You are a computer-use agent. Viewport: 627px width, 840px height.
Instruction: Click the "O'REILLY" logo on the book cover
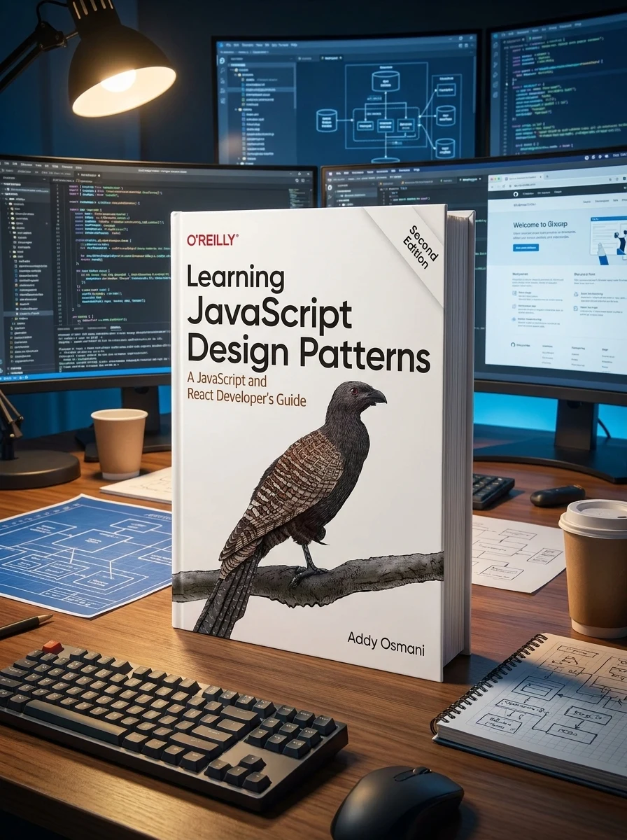tap(213, 239)
